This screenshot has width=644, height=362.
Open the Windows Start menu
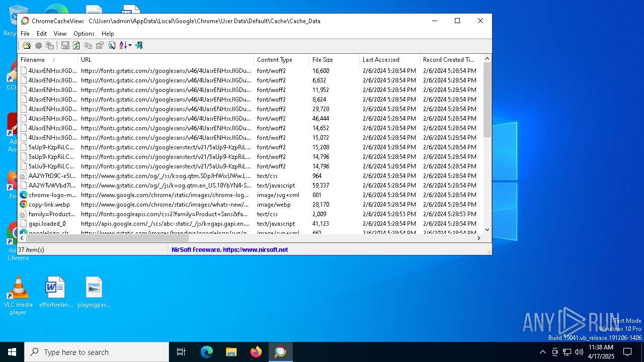click(x=12, y=352)
